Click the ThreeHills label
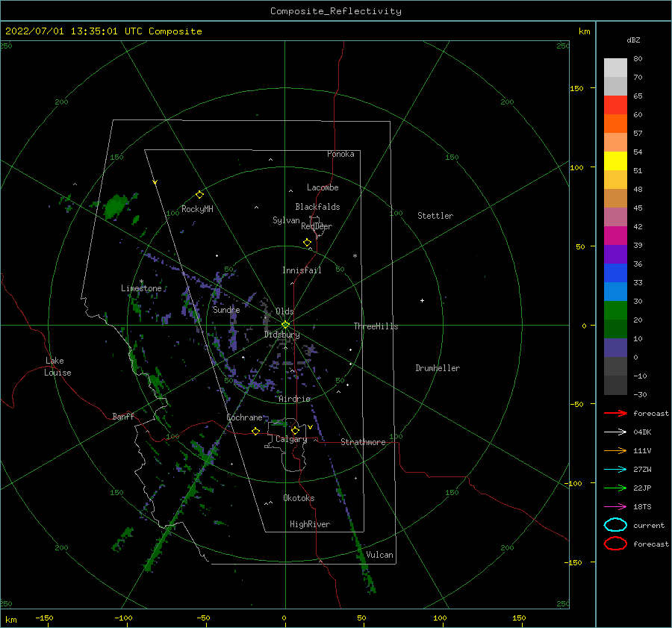 (x=376, y=326)
